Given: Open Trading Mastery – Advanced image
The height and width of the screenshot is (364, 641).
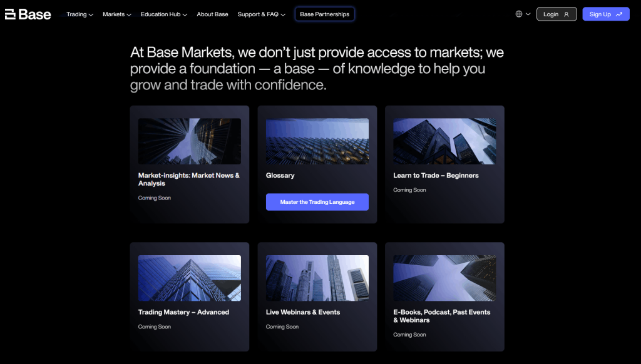Looking at the screenshot, I should click(189, 278).
